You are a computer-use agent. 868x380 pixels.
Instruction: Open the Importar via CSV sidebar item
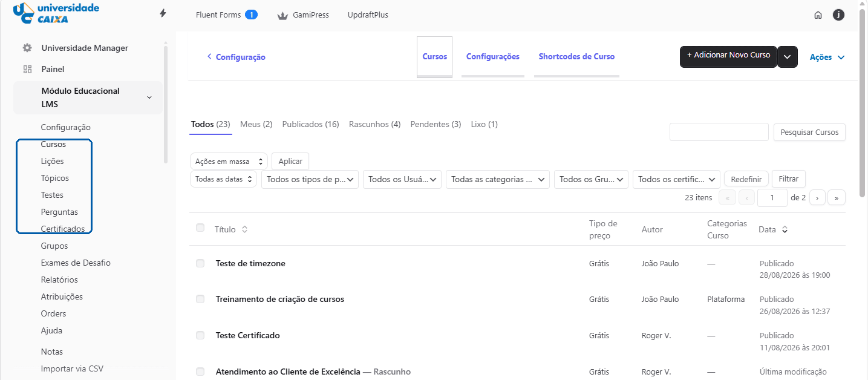tap(72, 369)
